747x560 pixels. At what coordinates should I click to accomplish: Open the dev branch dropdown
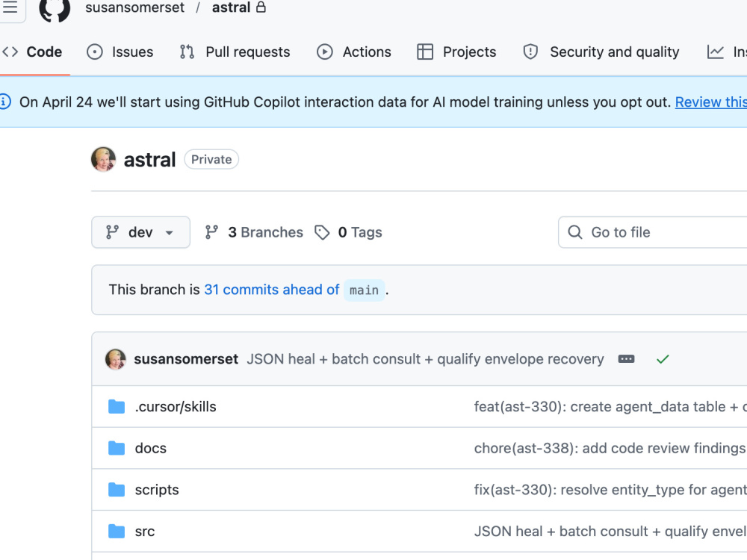pos(140,232)
